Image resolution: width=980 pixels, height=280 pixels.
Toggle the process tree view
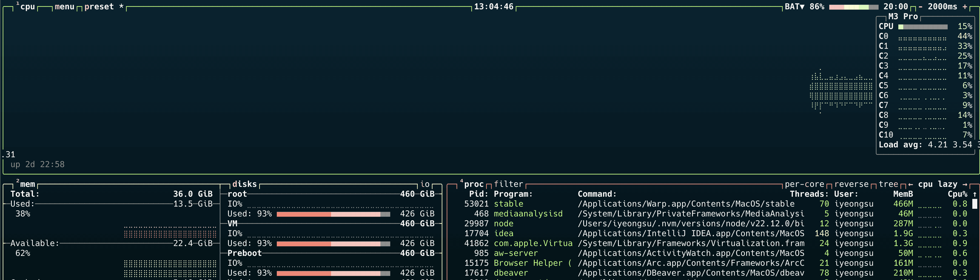point(888,184)
